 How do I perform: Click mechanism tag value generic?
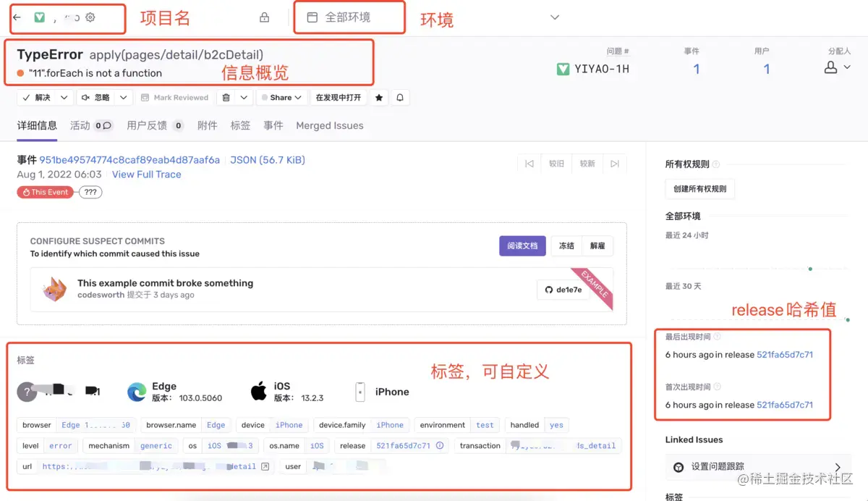(156, 445)
